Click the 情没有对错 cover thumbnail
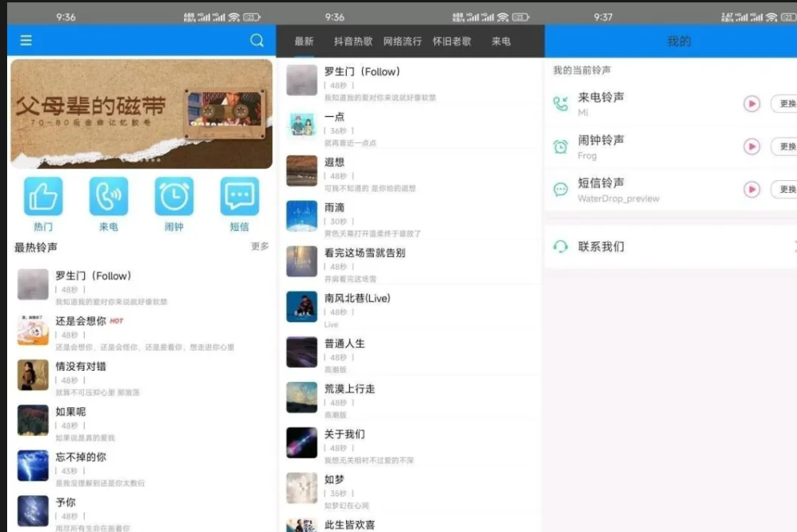The width and height of the screenshot is (797, 532). (x=33, y=375)
